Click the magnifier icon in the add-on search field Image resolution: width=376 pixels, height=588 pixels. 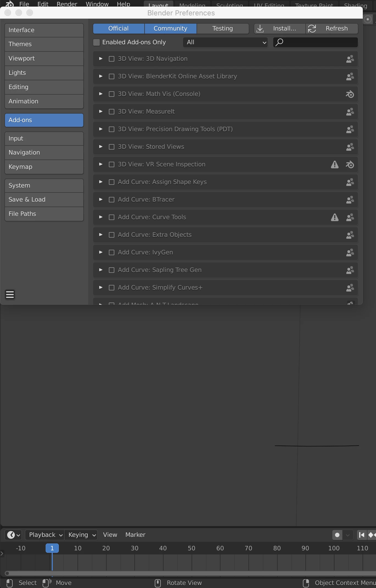[279, 42]
